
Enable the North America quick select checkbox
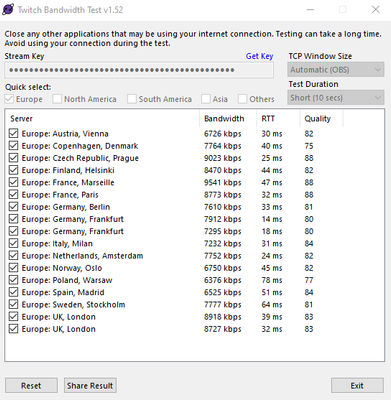(57, 99)
